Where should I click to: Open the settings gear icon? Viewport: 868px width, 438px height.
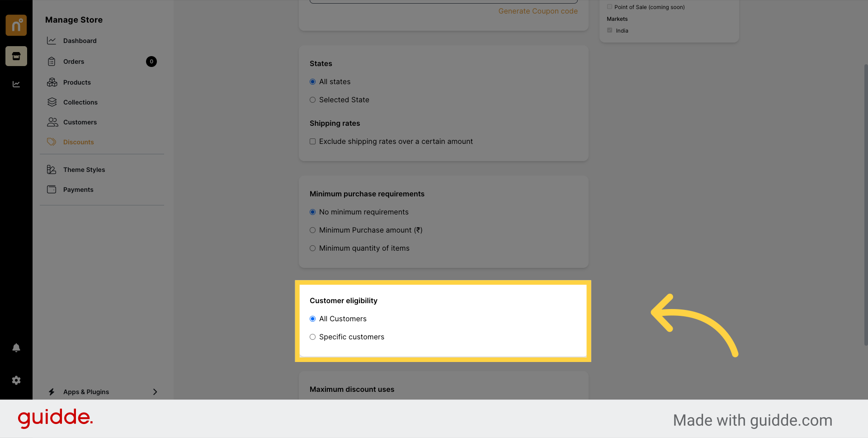coord(16,381)
